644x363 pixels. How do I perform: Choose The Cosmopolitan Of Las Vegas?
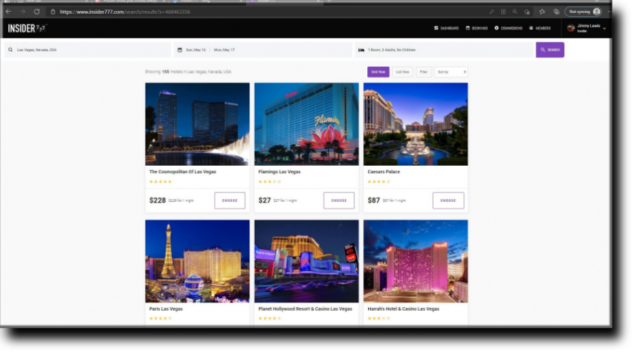click(x=229, y=201)
